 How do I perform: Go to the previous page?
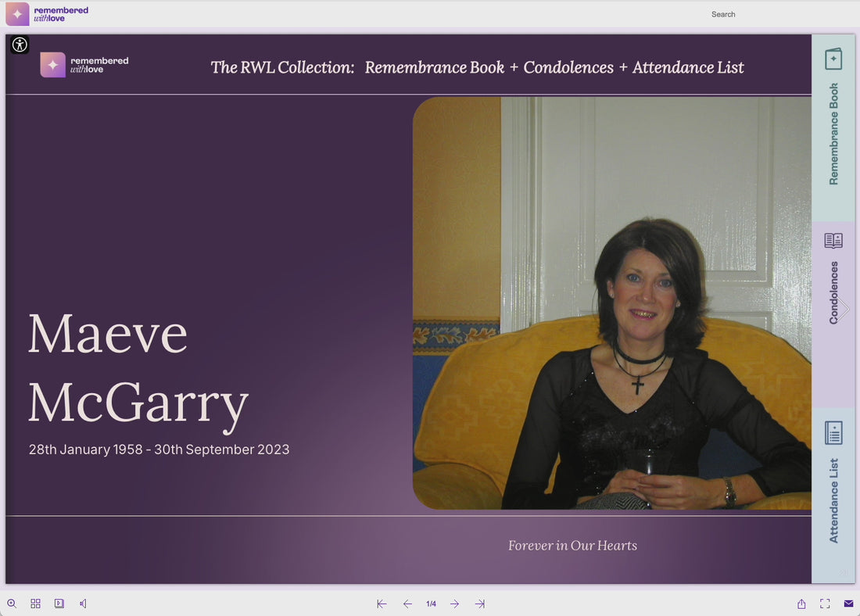407,604
